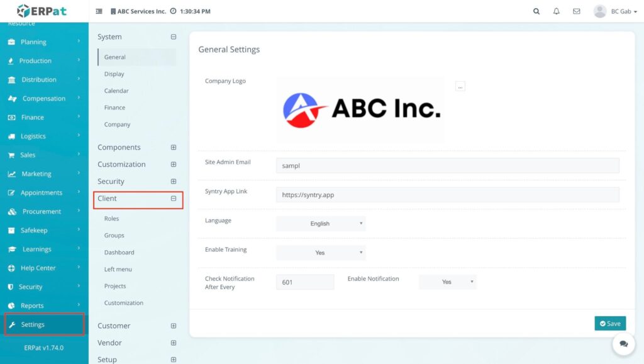Collapse the Client section
The width and height of the screenshot is (644, 364).
click(174, 198)
